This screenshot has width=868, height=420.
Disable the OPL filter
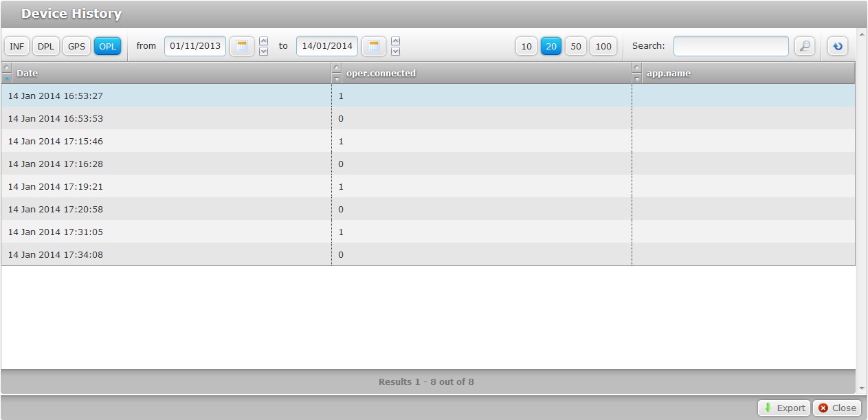click(x=107, y=46)
